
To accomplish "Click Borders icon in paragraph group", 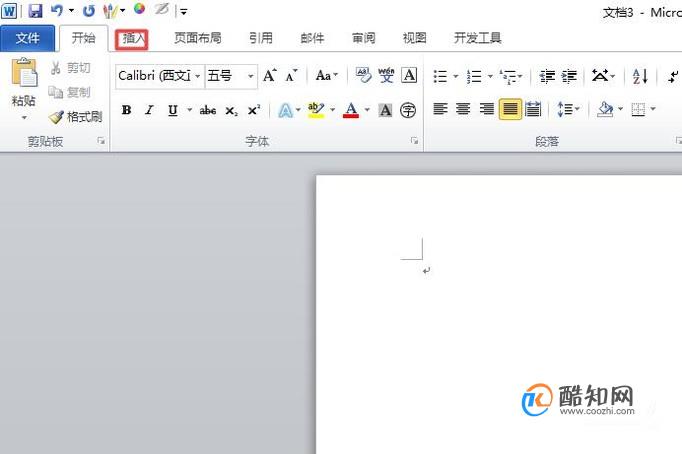I will click(638, 109).
